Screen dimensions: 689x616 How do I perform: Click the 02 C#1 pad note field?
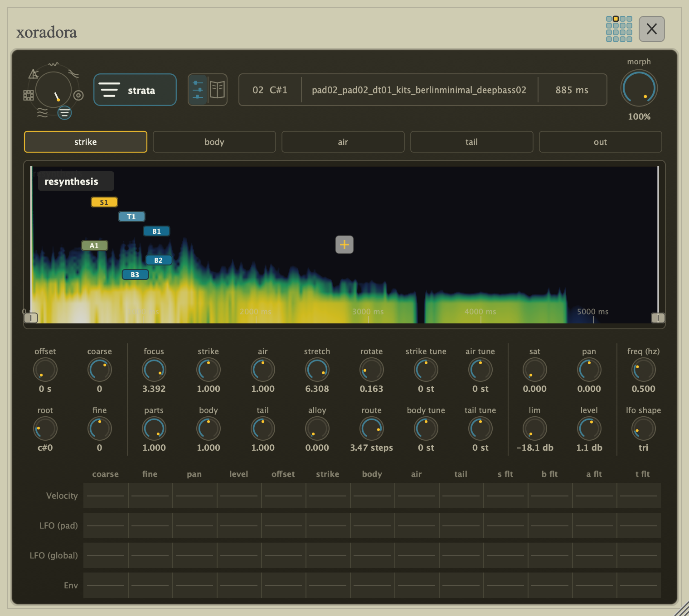point(270,90)
